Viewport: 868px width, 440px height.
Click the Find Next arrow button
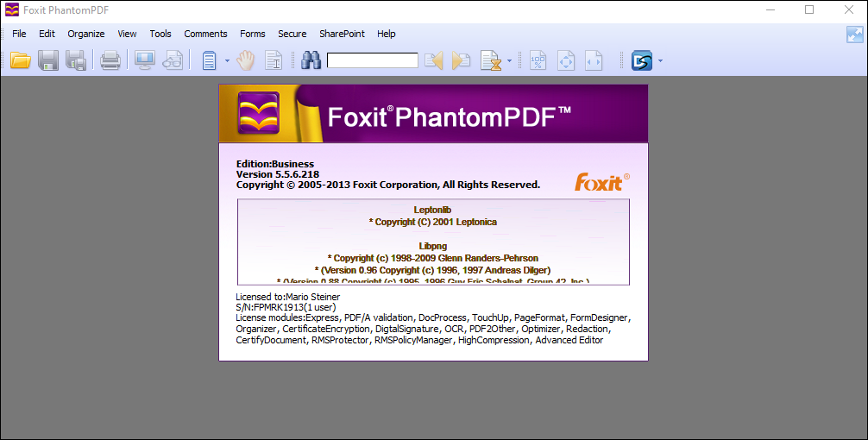[x=461, y=60]
